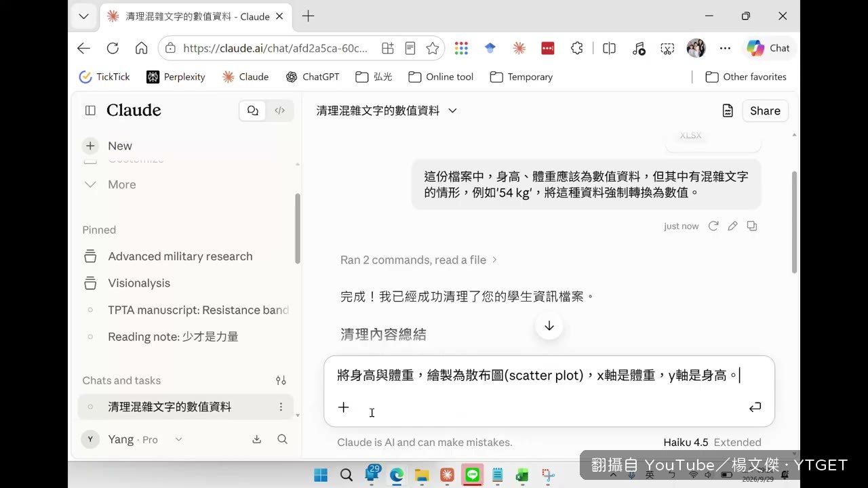Image resolution: width=868 pixels, height=488 pixels.
Task: Switch to code mode toggle
Action: pyautogui.click(x=279, y=110)
